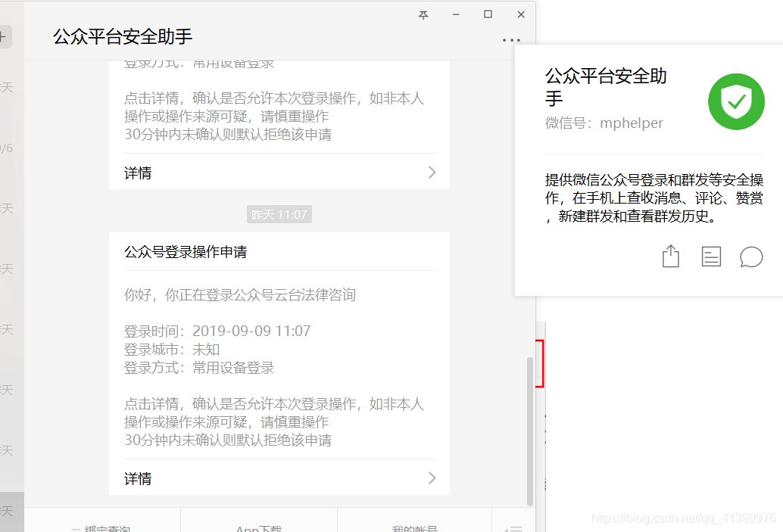
Task: Open history articles icon on profile card
Action: point(711,257)
